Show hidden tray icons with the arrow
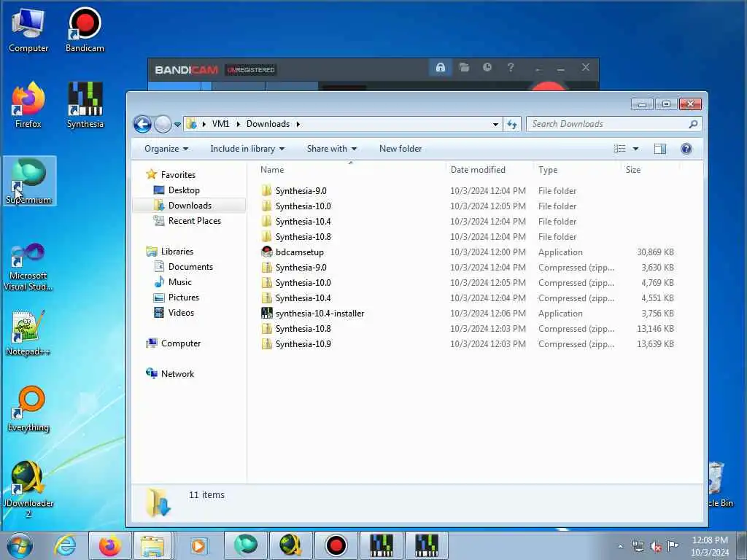 pyautogui.click(x=620, y=547)
